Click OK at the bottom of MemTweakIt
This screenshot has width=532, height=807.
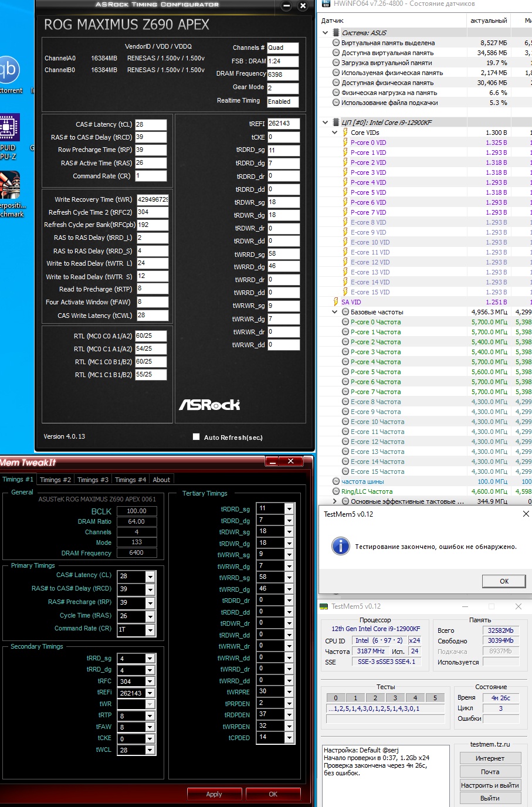(x=273, y=794)
